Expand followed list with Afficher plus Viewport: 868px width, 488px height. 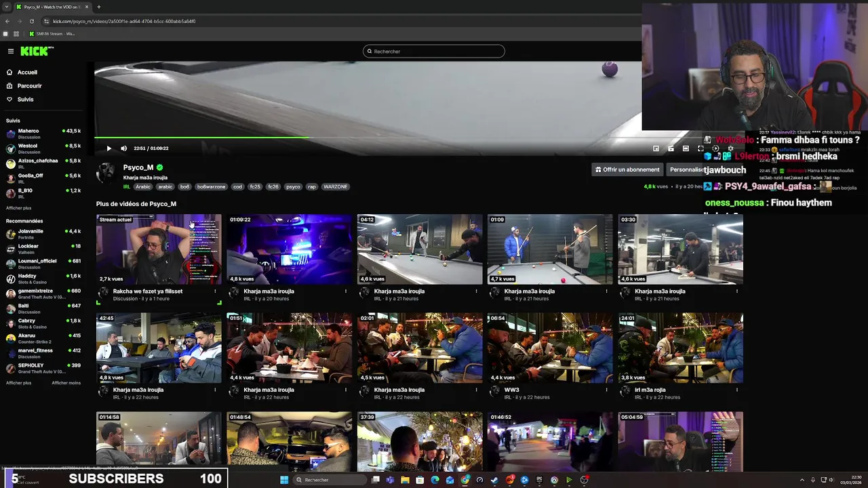(x=18, y=208)
